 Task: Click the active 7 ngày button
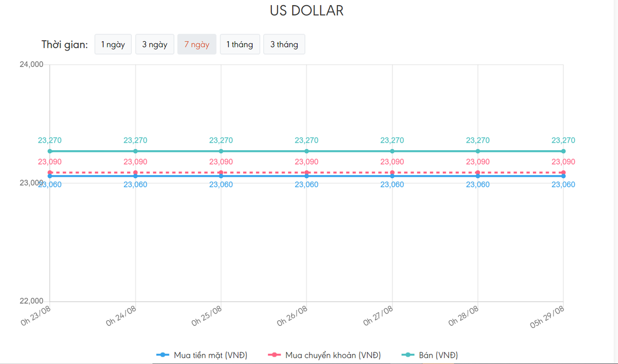coord(197,44)
